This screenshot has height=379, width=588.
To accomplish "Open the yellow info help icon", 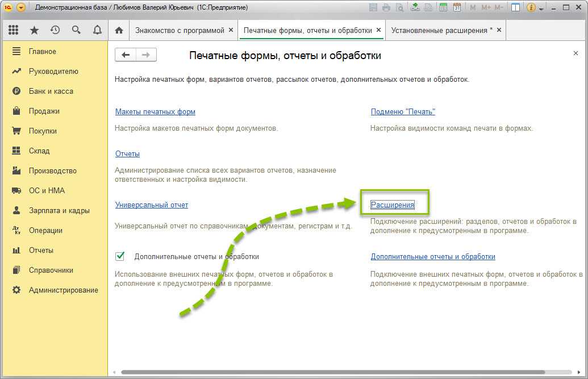I will pos(531,7).
